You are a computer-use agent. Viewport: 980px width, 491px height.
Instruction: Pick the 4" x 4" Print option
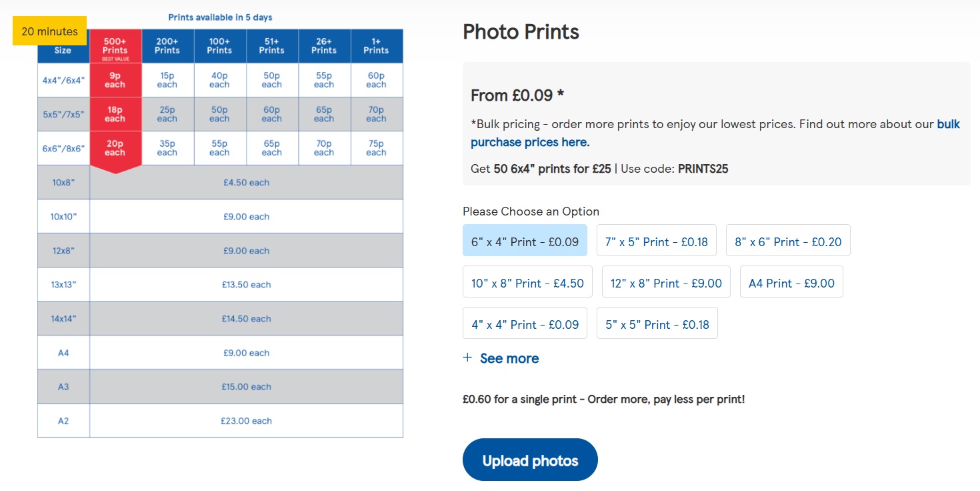(x=525, y=323)
